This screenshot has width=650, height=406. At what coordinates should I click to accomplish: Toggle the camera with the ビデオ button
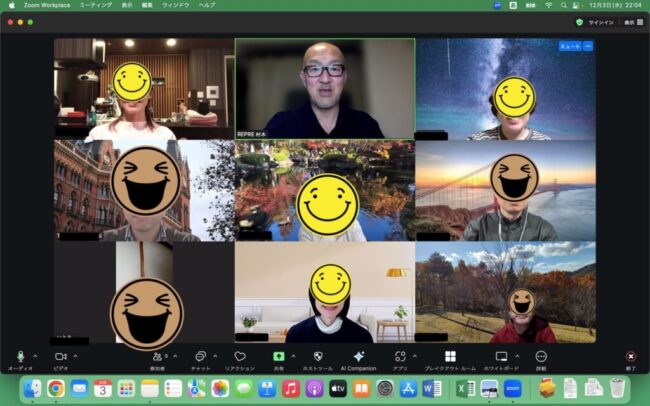pos(60,357)
